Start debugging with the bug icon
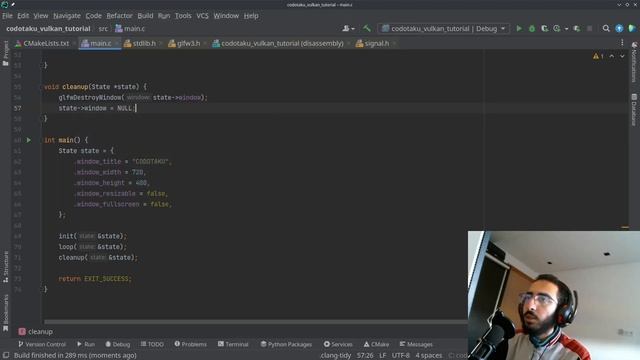The width and height of the screenshot is (640, 360). [532, 29]
